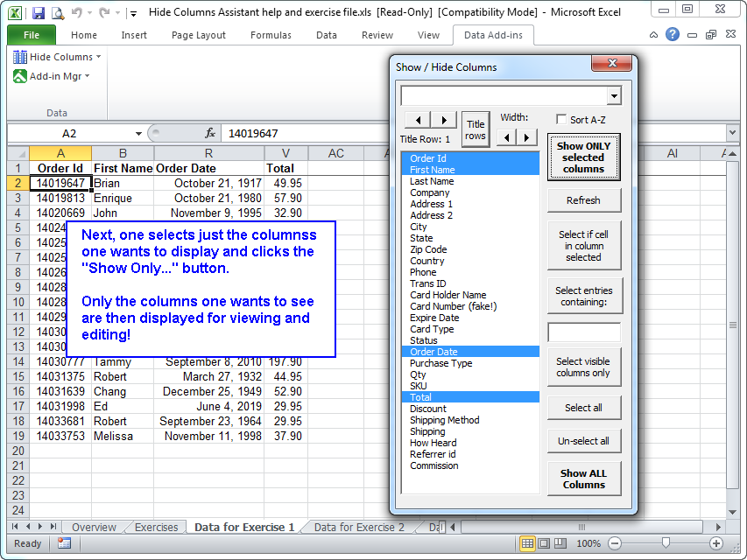
Task: Click the text field under Select entries containing
Action: point(584,332)
